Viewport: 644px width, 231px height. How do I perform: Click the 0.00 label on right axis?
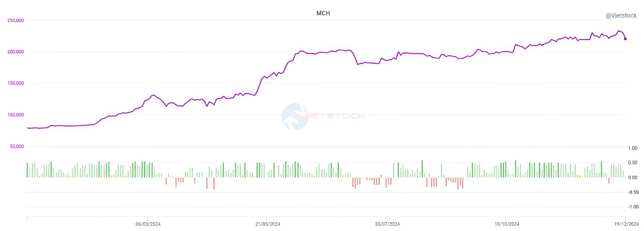click(x=633, y=177)
